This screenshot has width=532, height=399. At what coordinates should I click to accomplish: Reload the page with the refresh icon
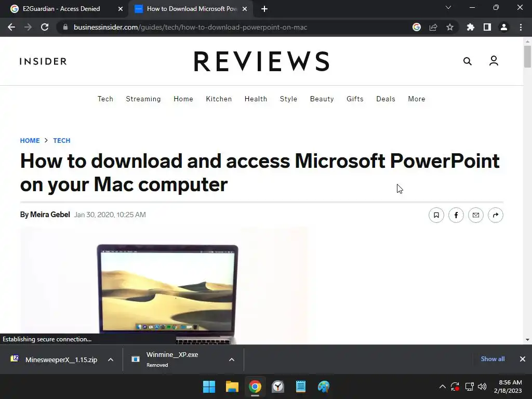click(45, 27)
